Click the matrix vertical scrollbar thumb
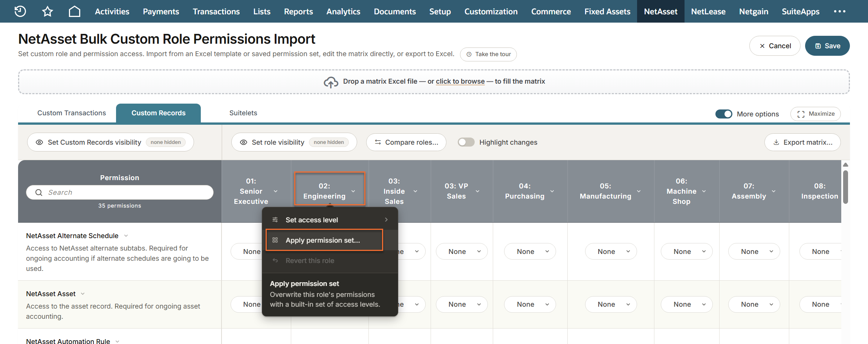 coord(845,187)
